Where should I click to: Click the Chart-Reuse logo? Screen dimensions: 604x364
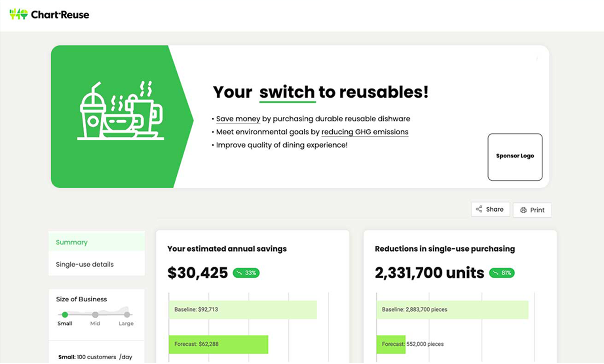[49, 14]
